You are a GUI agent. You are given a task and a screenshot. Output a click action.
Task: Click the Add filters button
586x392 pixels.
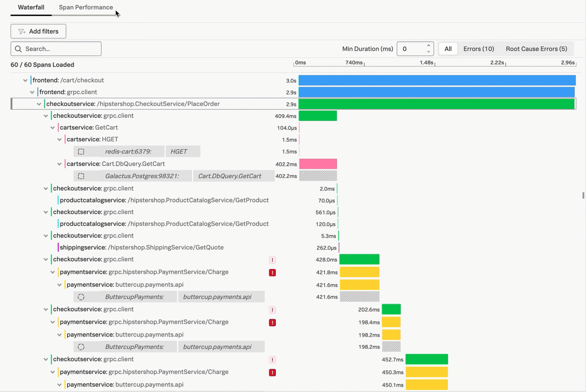pyautogui.click(x=38, y=31)
